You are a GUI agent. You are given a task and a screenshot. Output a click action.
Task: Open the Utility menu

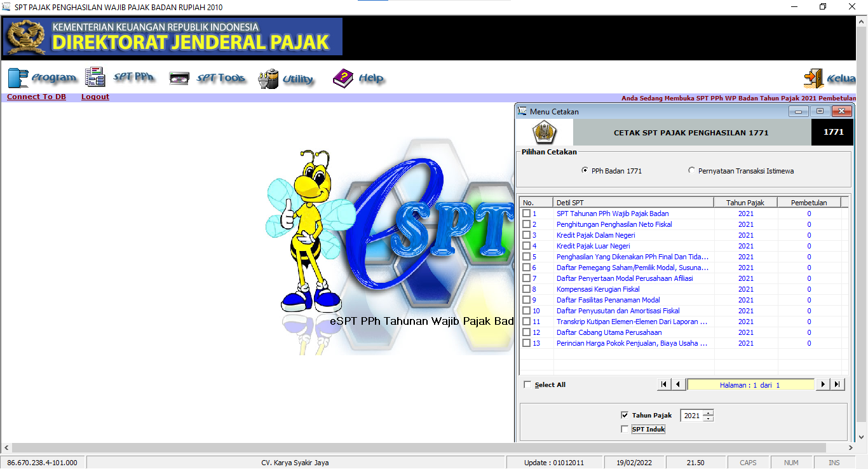(x=286, y=79)
